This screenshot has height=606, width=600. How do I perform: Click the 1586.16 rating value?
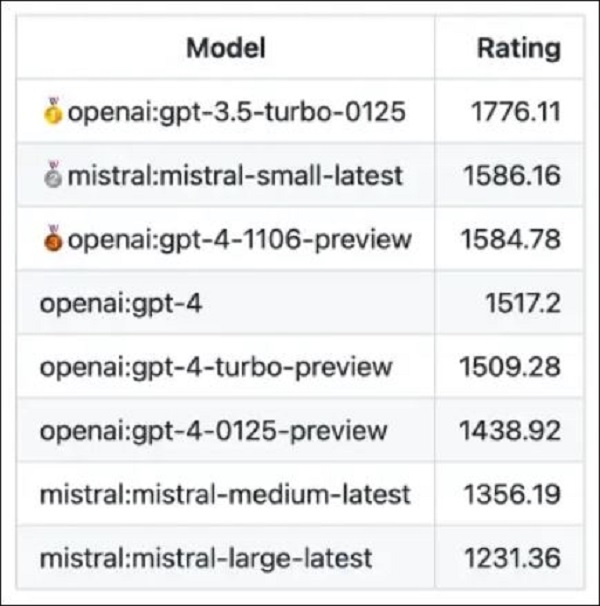coord(512,176)
